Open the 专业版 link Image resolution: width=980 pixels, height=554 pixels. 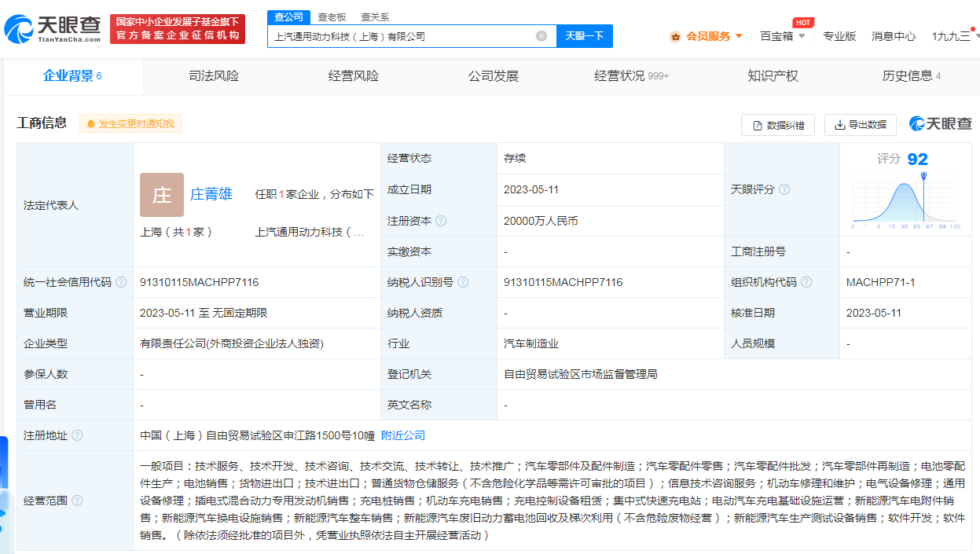tap(839, 36)
